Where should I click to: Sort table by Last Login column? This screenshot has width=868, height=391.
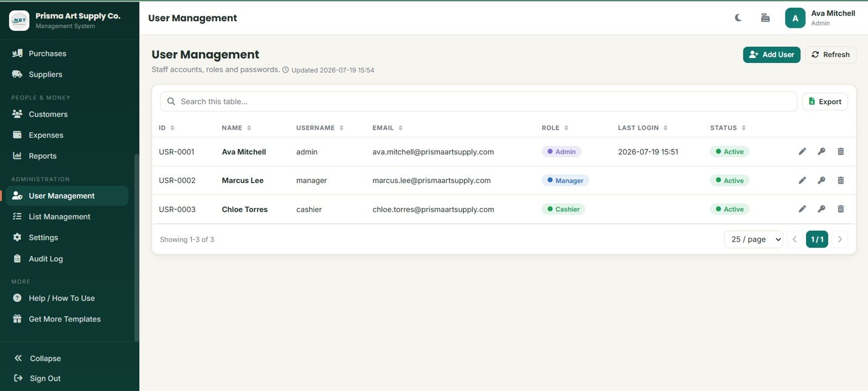click(x=643, y=128)
